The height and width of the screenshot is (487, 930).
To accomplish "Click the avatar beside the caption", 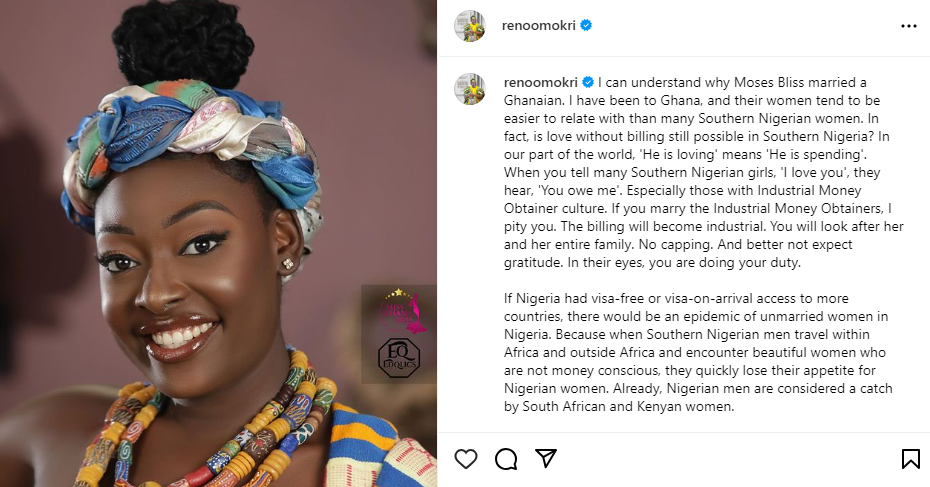I will 470,88.
